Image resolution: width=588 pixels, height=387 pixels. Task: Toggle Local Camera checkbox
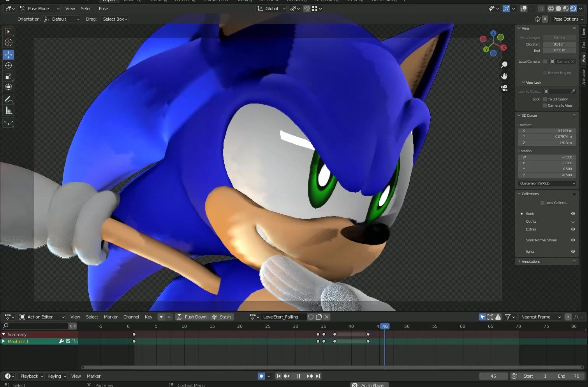545,62
